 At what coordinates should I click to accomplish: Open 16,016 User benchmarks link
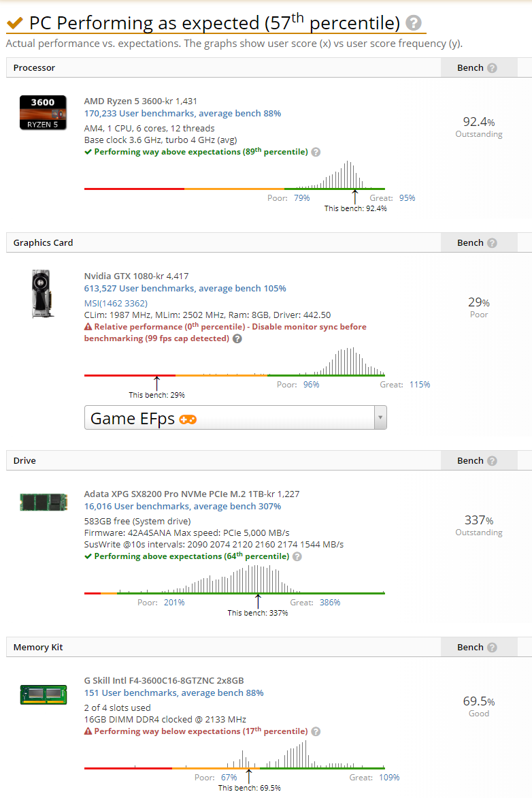pos(182,506)
